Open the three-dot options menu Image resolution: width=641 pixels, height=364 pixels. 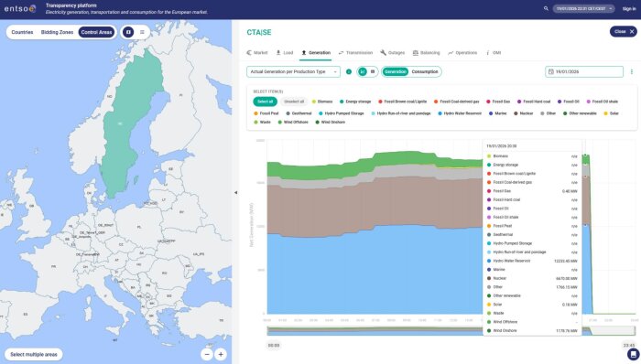click(632, 72)
